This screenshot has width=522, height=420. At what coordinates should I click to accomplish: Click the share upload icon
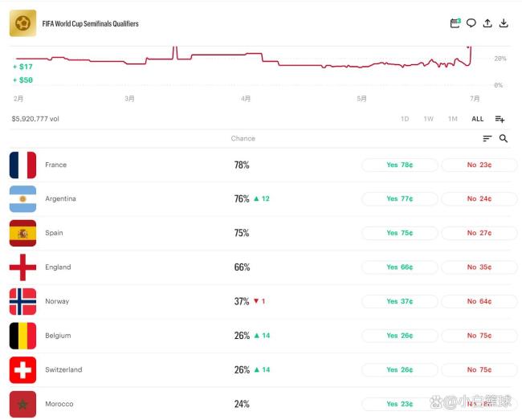click(x=487, y=23)
